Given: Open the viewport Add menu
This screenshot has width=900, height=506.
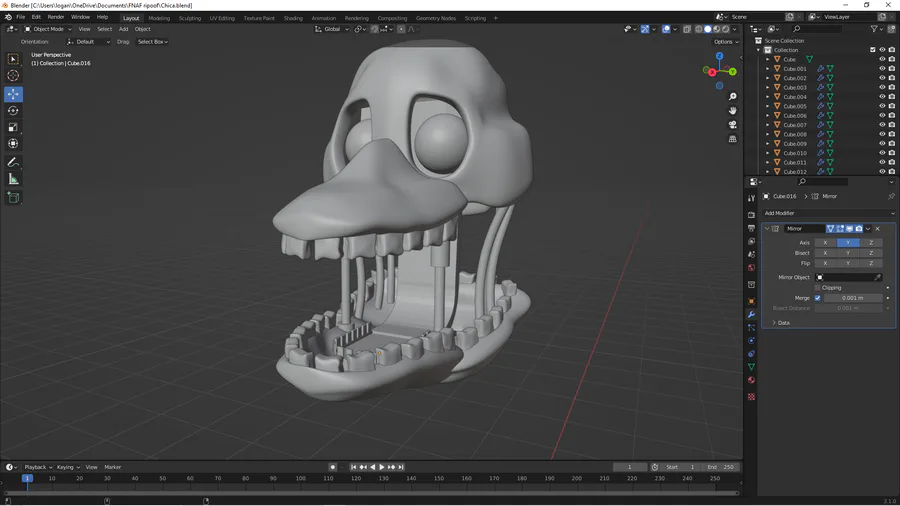Looking at the screenshot, I should tap(123, 29).
